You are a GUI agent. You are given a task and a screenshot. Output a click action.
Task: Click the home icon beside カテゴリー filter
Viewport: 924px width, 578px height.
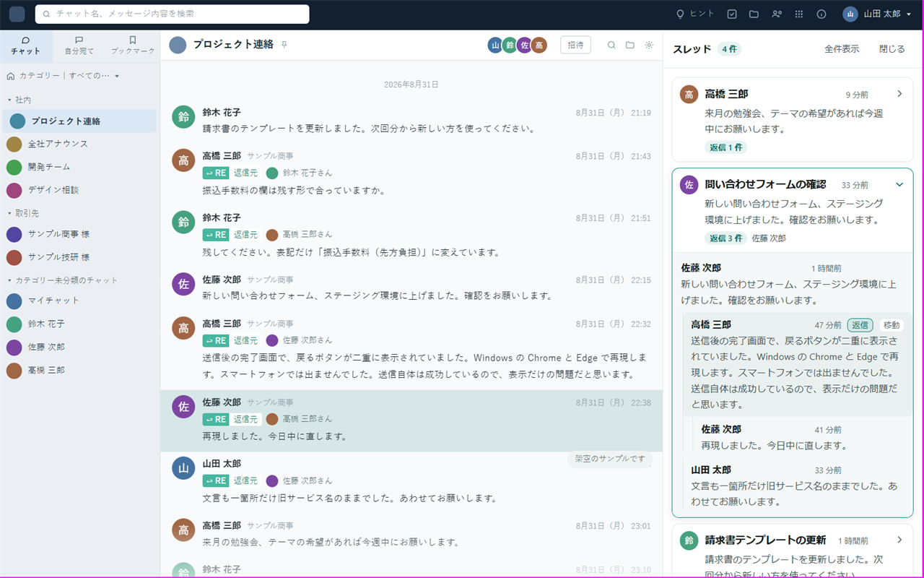tap(11, 75)
